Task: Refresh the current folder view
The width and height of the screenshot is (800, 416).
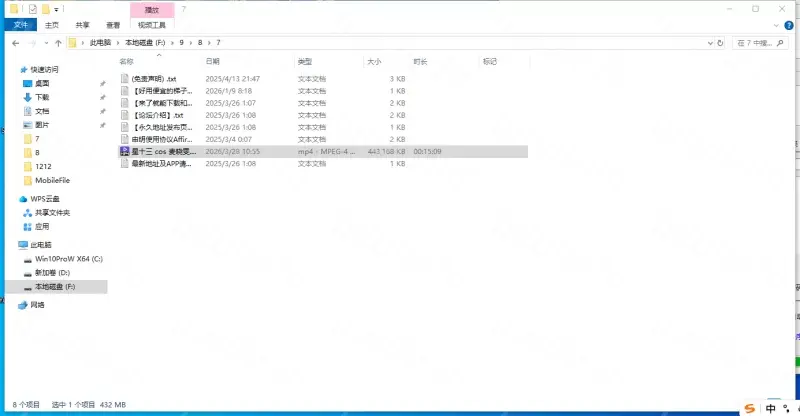Action: pyautogui.click(x=721, y=43)
